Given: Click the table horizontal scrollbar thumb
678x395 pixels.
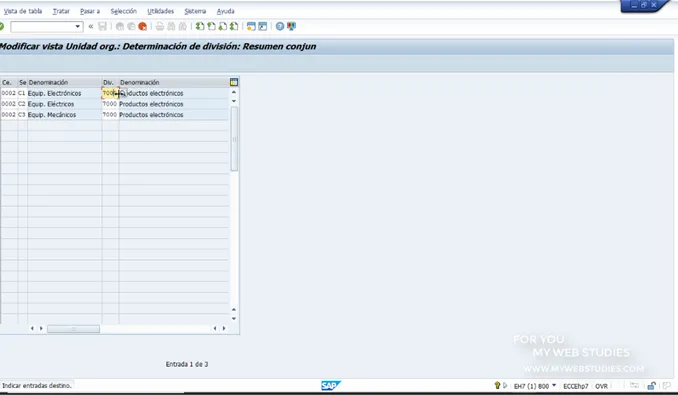Looking at the screenshot, I should [x=74, y=329].
